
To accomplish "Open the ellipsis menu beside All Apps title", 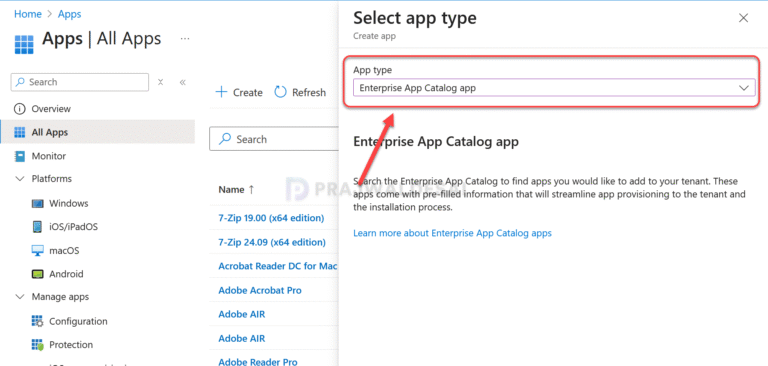I will tap(185, 39).
